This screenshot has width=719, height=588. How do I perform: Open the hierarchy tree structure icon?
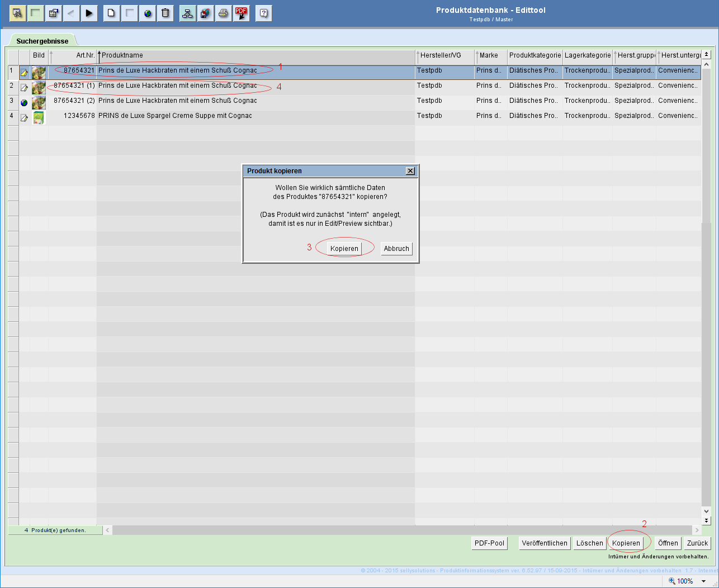click(188, 13)
